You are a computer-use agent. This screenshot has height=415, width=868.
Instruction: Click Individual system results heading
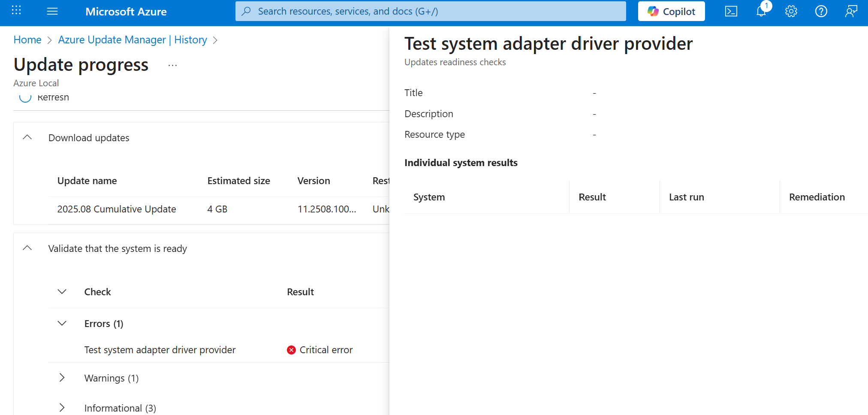click(x=461, y=163)
